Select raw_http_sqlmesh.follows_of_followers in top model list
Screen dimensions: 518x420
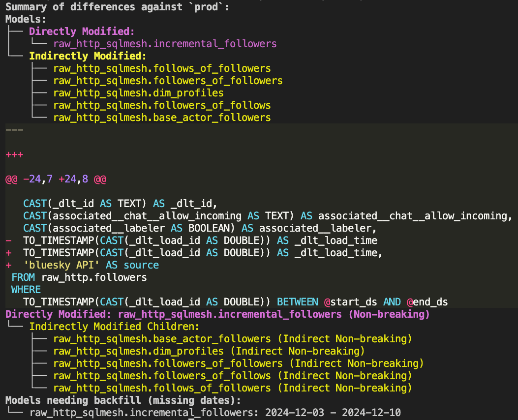click(162, 68)
